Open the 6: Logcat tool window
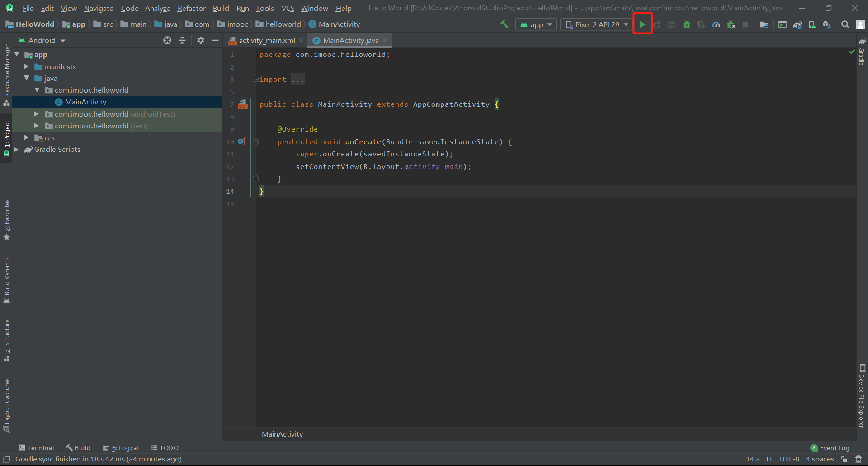Image resolution: width=868 pixels, height=466 pixels. coord(121,447)
